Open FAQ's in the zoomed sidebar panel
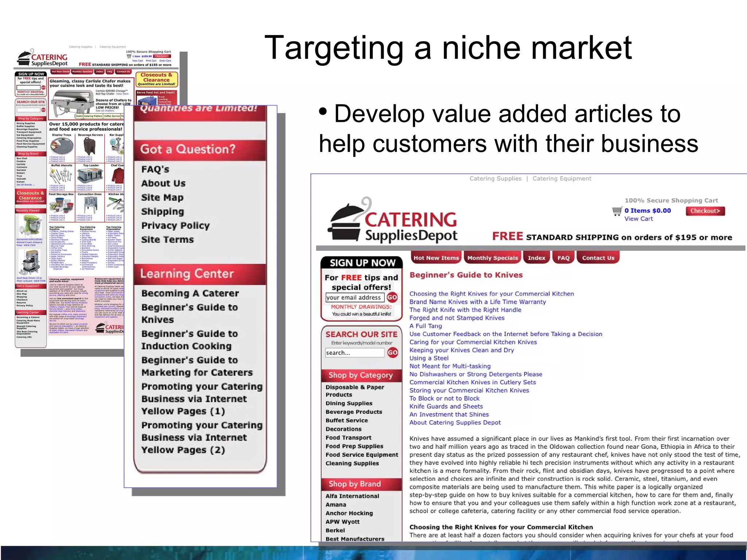 tap(155, 170)
